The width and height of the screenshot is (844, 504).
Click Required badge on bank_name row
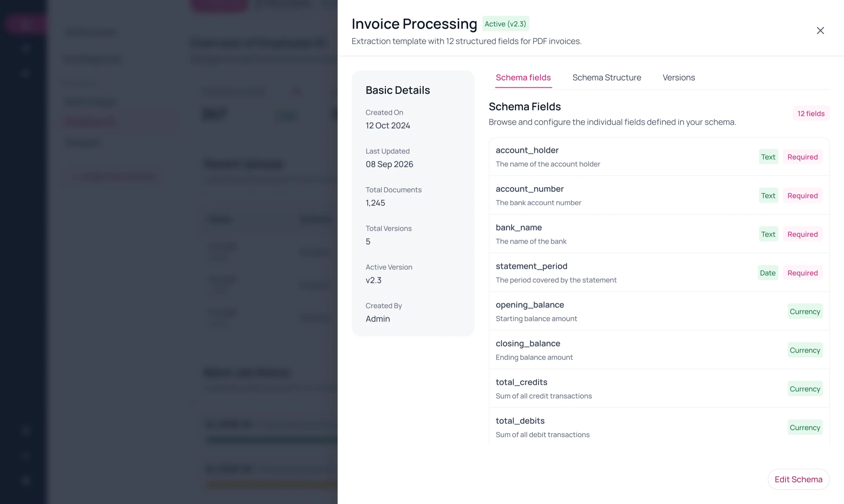803,234
